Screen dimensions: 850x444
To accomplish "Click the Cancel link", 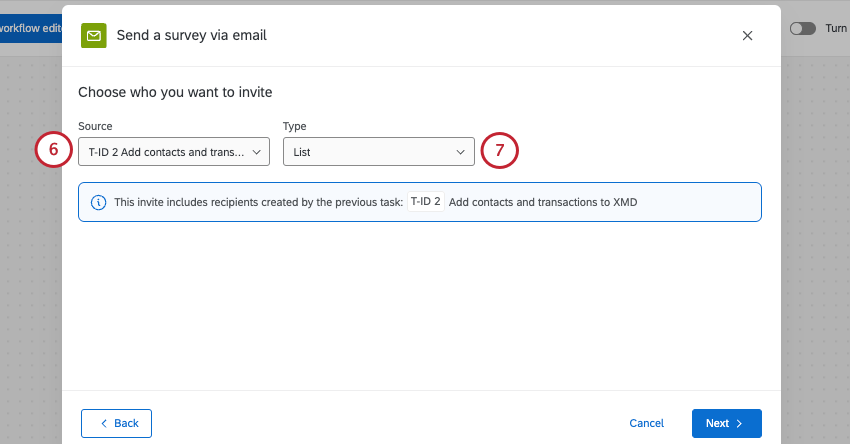I will coord(646,423).
